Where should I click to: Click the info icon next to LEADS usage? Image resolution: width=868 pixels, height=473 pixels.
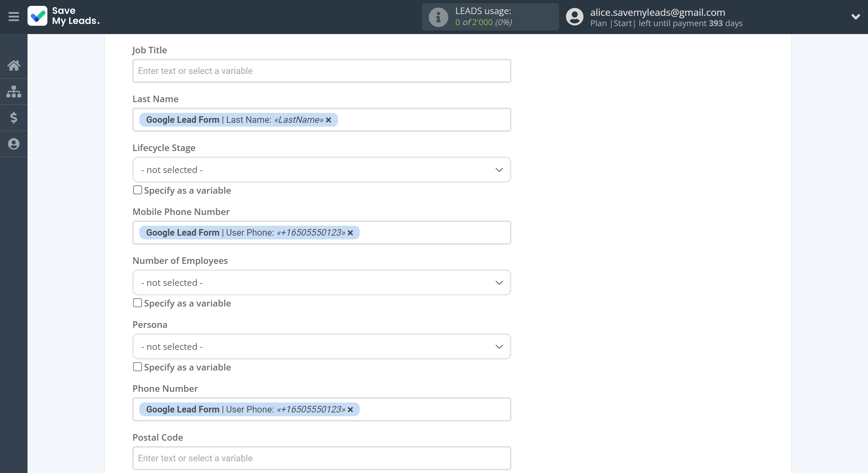coord(437,16)
